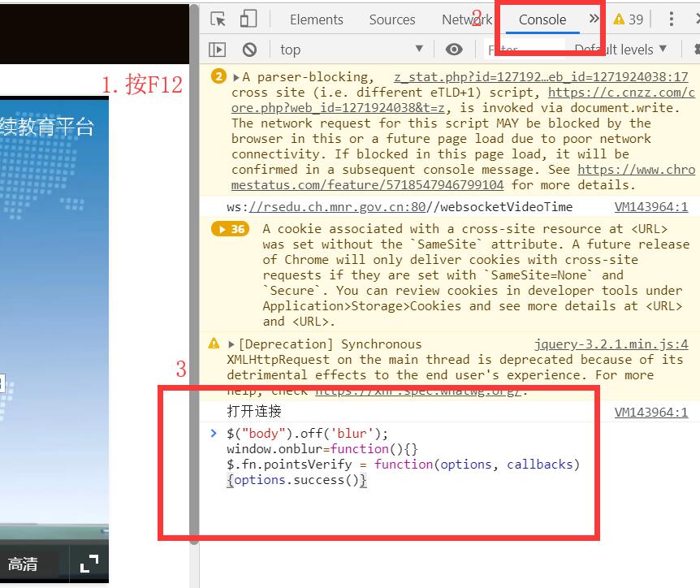The width and height of the screenshot is (700, 588).
Task: Open the z_stat.php source link
Action: 541,77
